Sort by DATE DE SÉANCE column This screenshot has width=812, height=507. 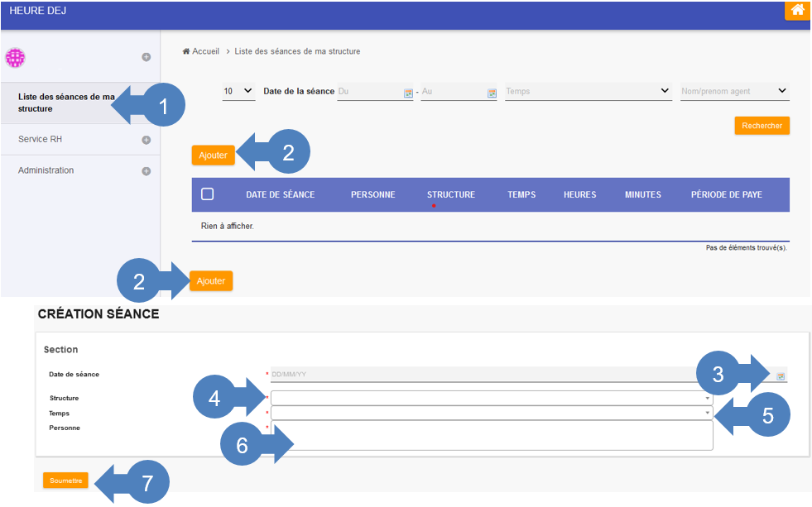280,194
